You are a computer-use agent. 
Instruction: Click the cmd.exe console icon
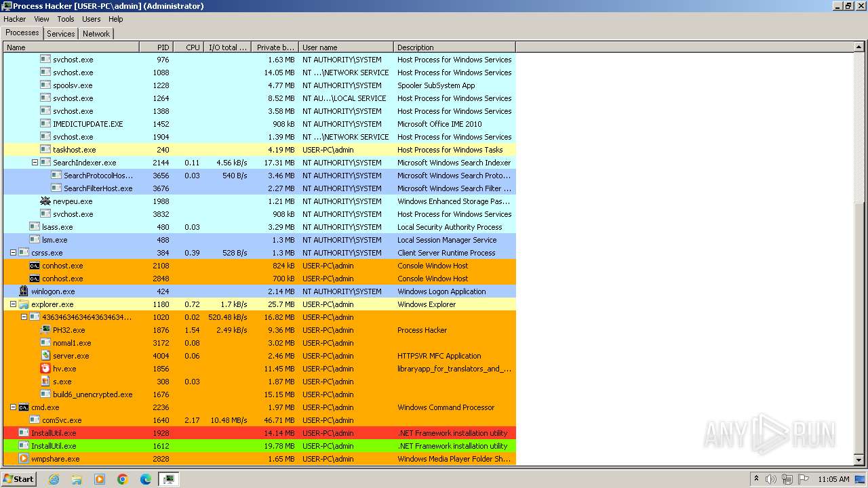pyautogui.click(x=24, y=407)
